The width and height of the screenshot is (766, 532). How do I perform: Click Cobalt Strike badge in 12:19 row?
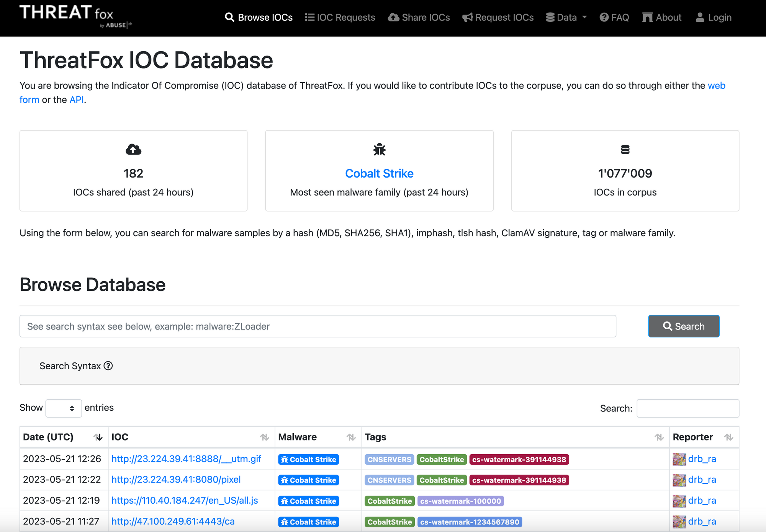point(308,501)
